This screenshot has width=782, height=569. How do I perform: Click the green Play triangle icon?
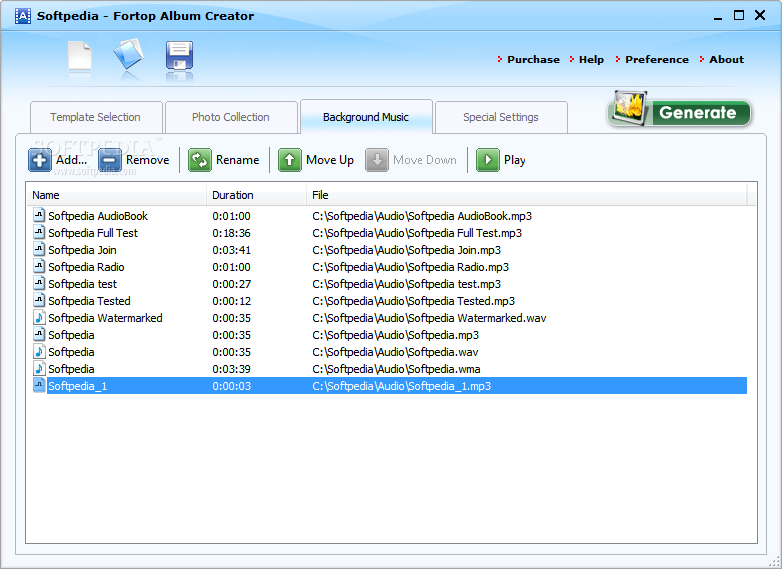click(488, 160)
